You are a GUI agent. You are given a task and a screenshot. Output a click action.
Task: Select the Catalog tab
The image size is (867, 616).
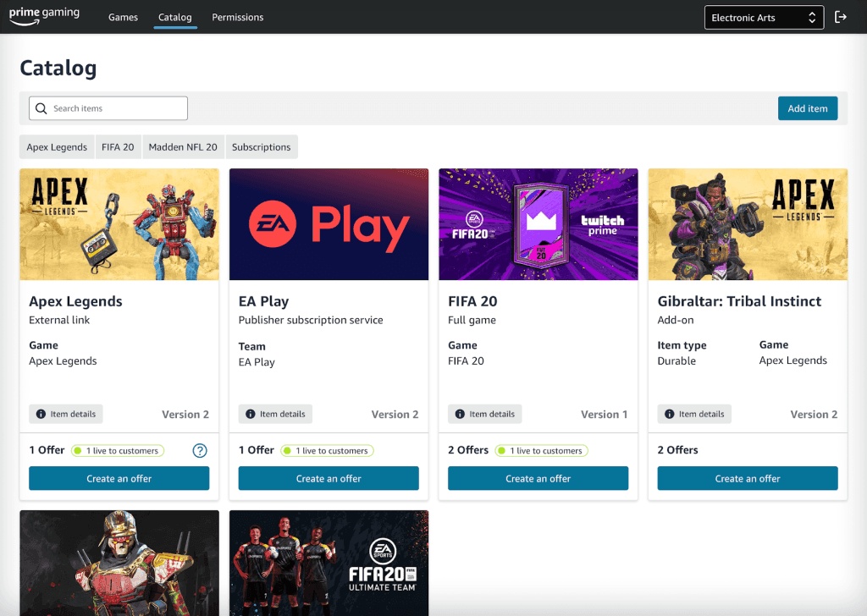click(x=174, y=17)
